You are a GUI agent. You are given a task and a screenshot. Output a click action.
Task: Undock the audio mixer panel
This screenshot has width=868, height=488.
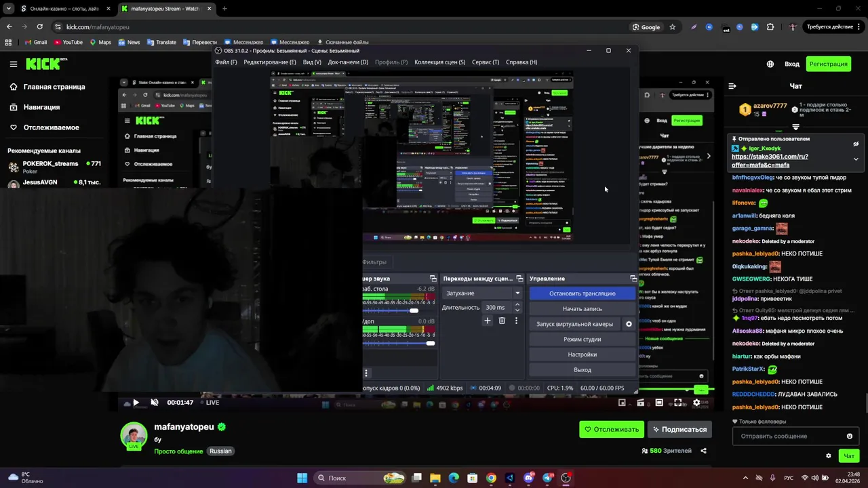tap(433, 279)
